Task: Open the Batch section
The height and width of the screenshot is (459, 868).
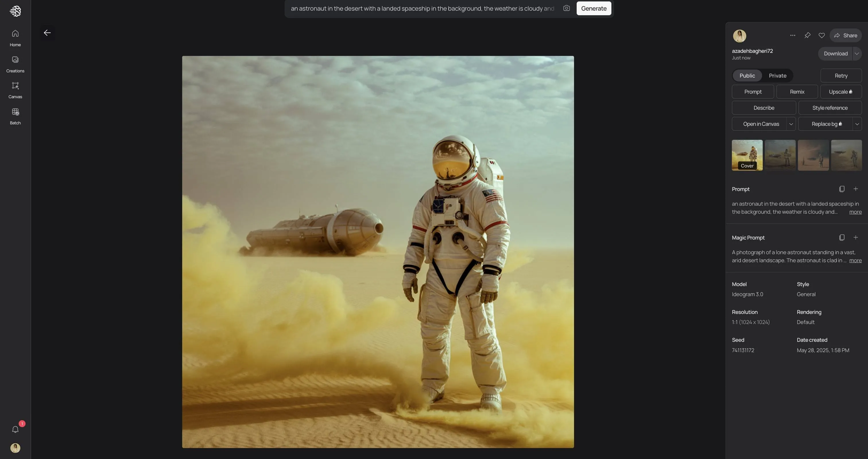Action: pyautogui.click(x=15, y=116)
